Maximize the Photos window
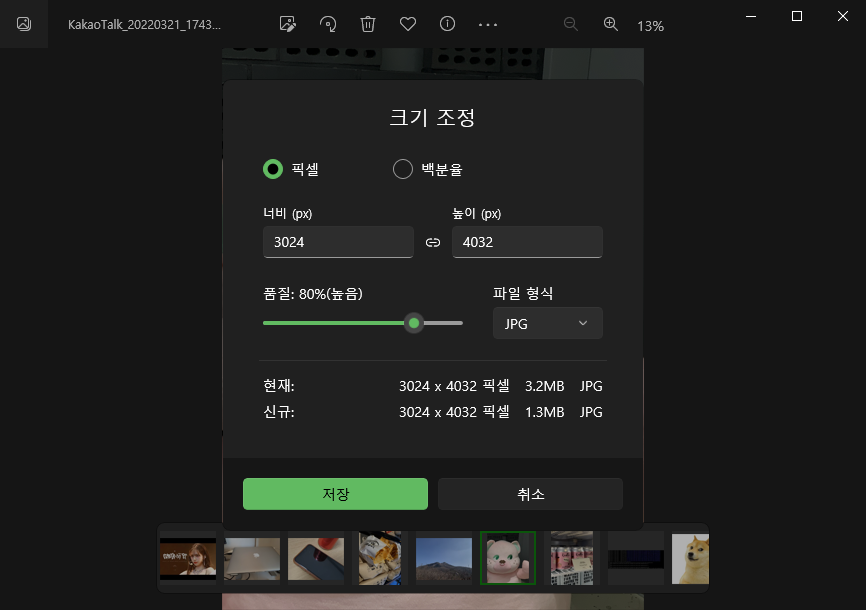Screen dimensions: 866x610 tap(796, 16)
